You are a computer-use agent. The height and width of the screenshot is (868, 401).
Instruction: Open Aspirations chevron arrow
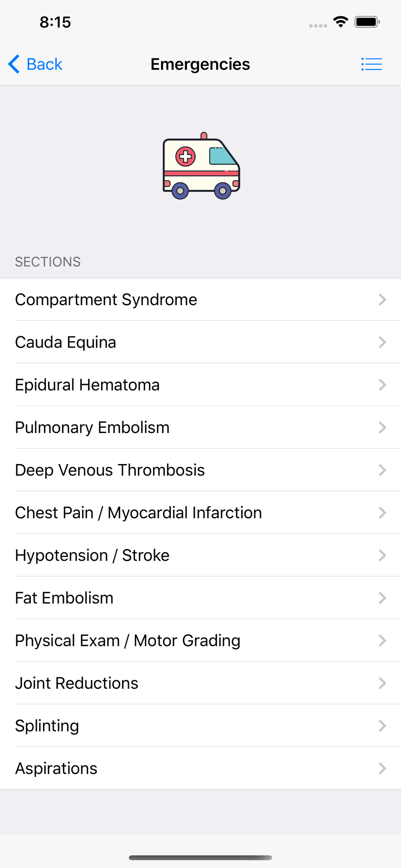click(382, 768)
